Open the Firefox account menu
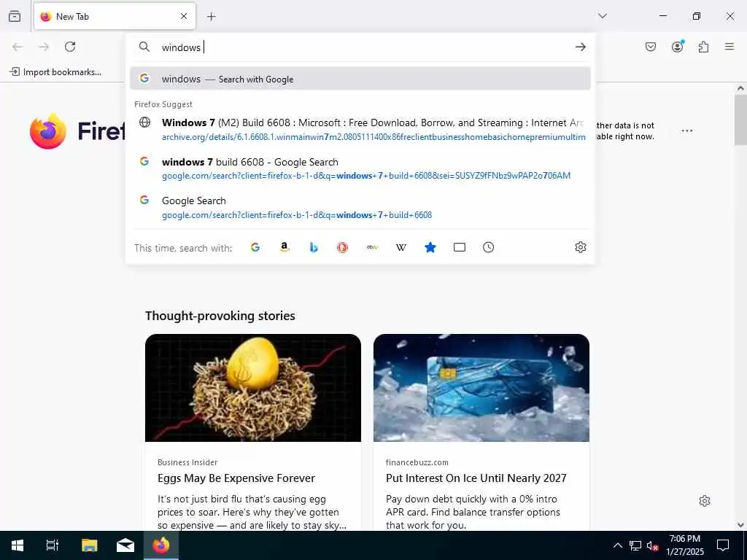The image size is (747, 560). click(678, 46)
